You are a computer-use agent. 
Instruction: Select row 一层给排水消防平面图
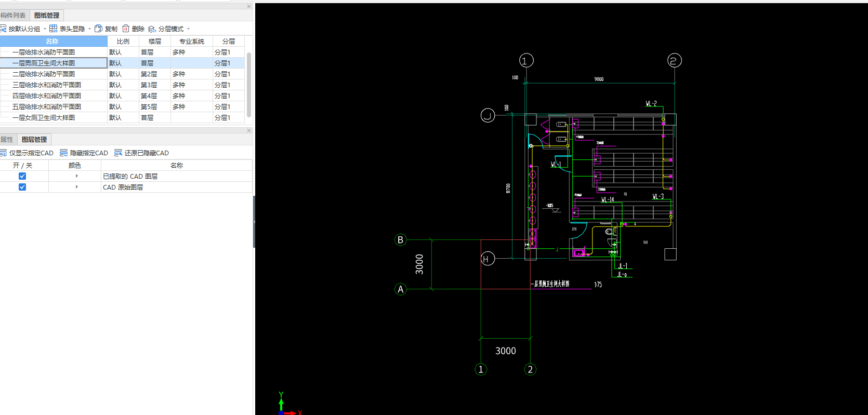coord(122,52)
